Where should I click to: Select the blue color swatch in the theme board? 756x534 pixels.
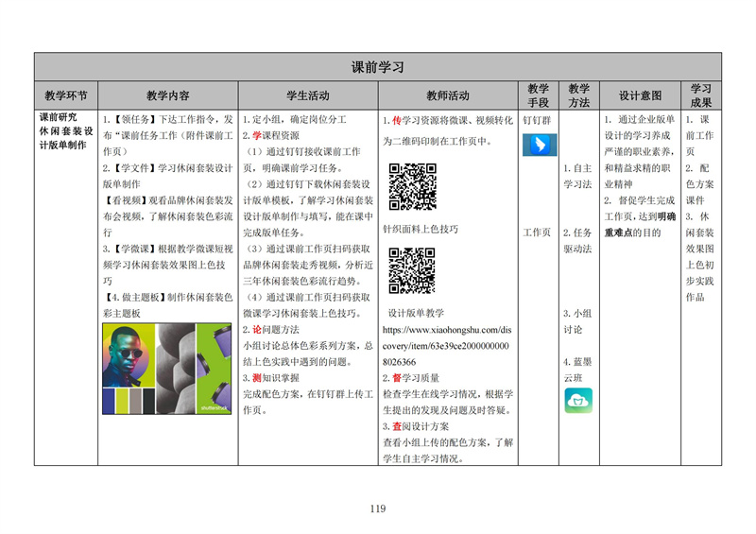[109, 401]
